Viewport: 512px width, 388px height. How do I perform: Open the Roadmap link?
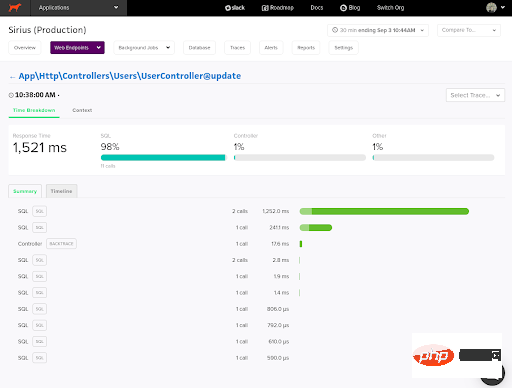click(x=278, y=8)
